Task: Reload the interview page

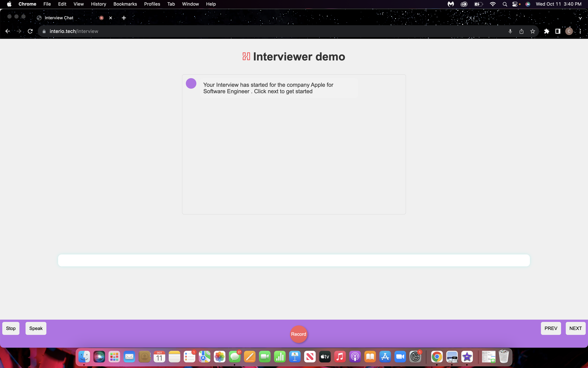Action: tap(30, 31)
